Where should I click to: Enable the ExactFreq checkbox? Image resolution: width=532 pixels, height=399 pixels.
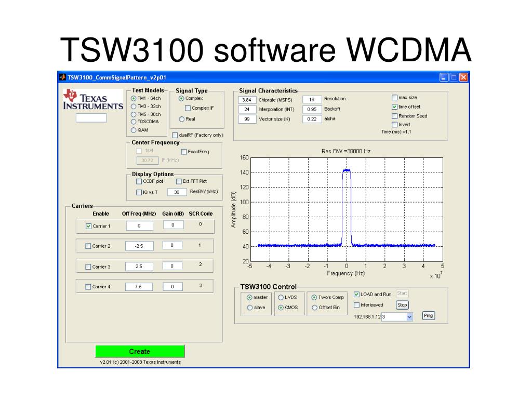point(184,152)
